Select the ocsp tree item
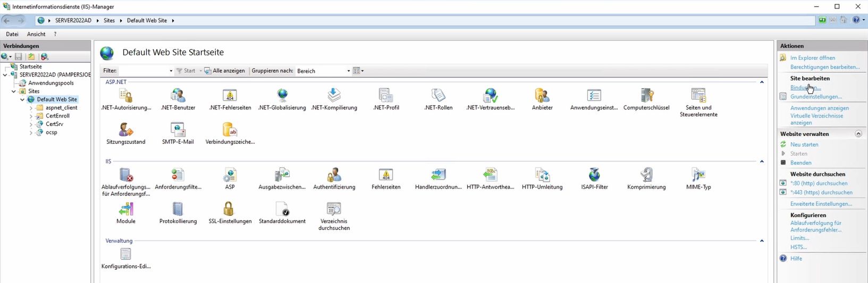 52,133
